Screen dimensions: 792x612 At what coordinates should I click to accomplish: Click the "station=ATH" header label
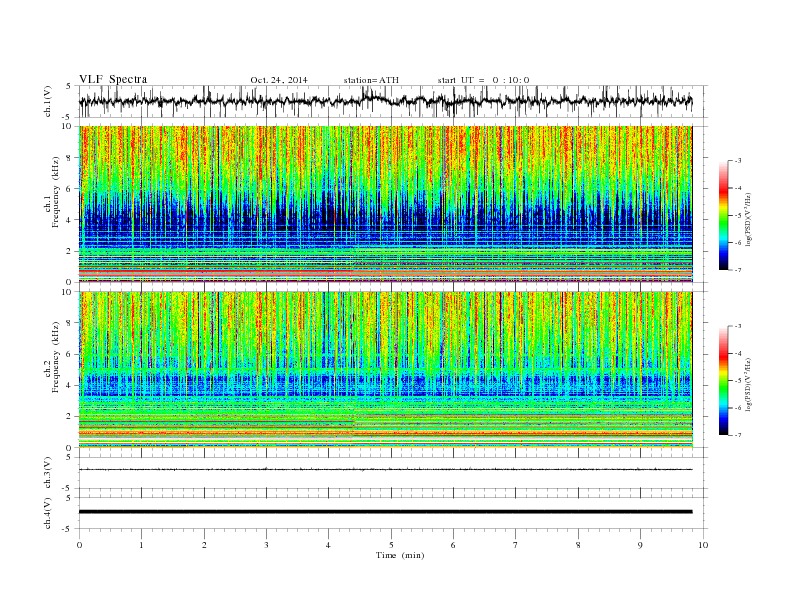pos(371,80)
